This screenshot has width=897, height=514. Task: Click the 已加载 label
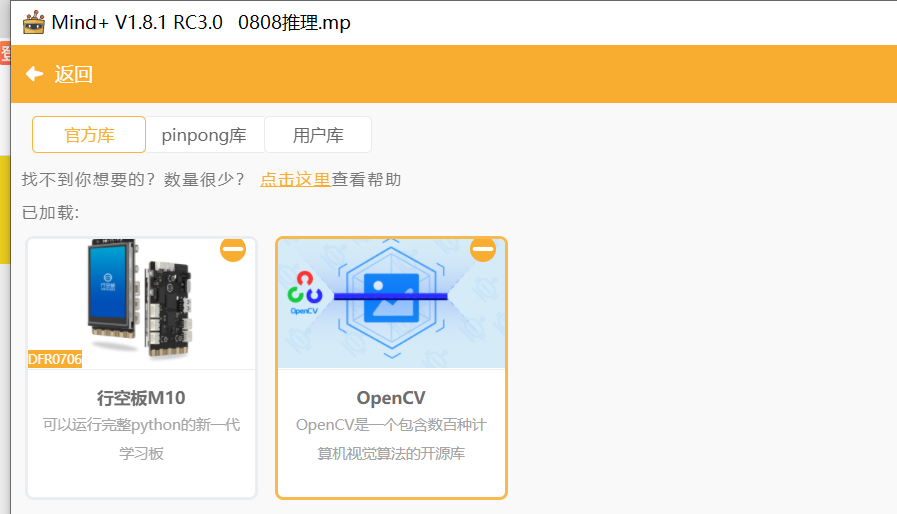[x=50, y=213]
